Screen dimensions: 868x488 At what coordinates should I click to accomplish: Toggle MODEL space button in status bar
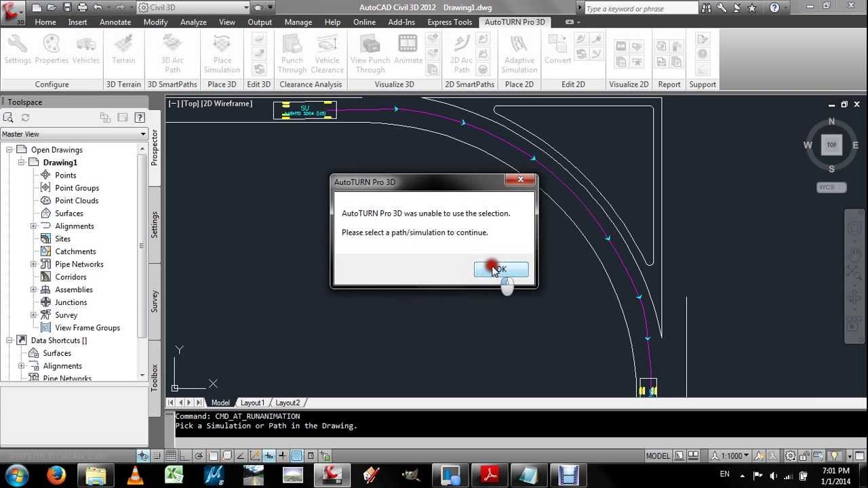pyautogui.click(x=658, y=455)
